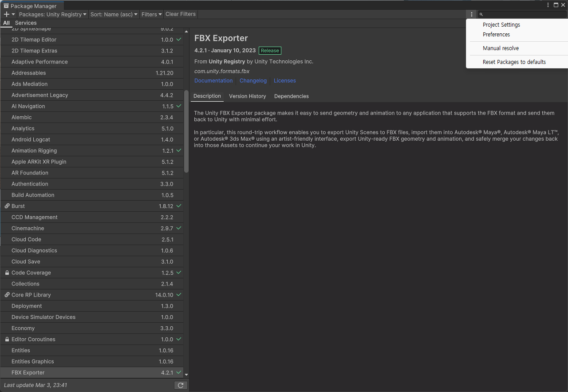Open the Filters dropdown
Image resolution: width=568 pixels, height=392 pixels.
(x=151, y=14)
